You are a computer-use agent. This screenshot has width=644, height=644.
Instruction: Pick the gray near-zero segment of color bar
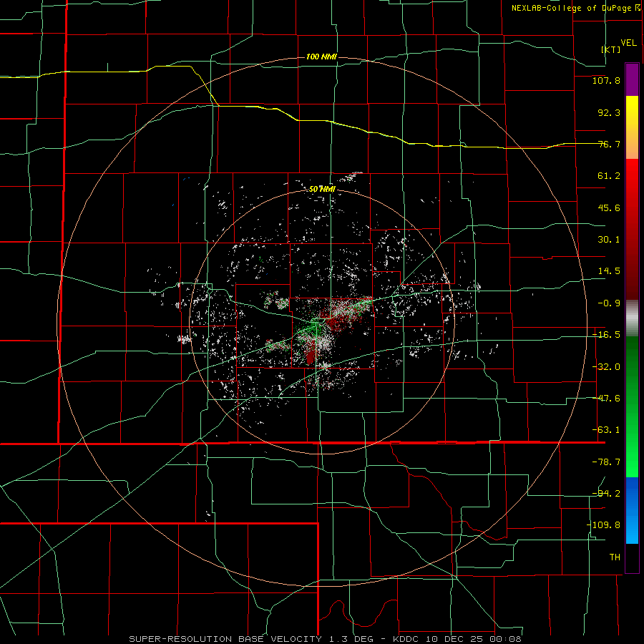coord(632,318)
